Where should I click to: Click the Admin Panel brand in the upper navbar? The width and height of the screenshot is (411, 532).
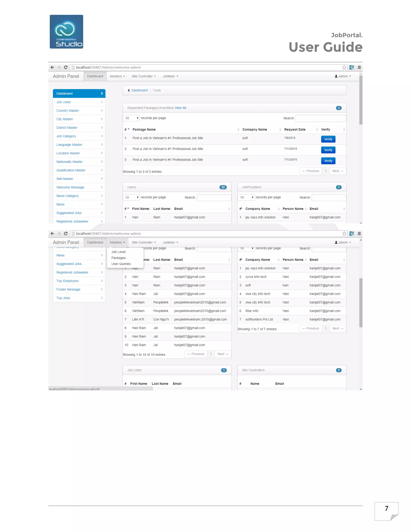point(66,76)
